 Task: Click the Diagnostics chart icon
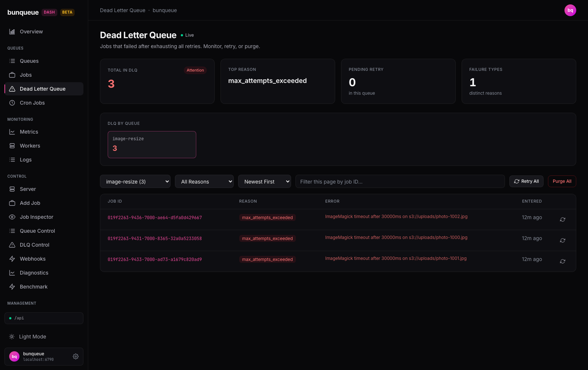tap(12, 273)
